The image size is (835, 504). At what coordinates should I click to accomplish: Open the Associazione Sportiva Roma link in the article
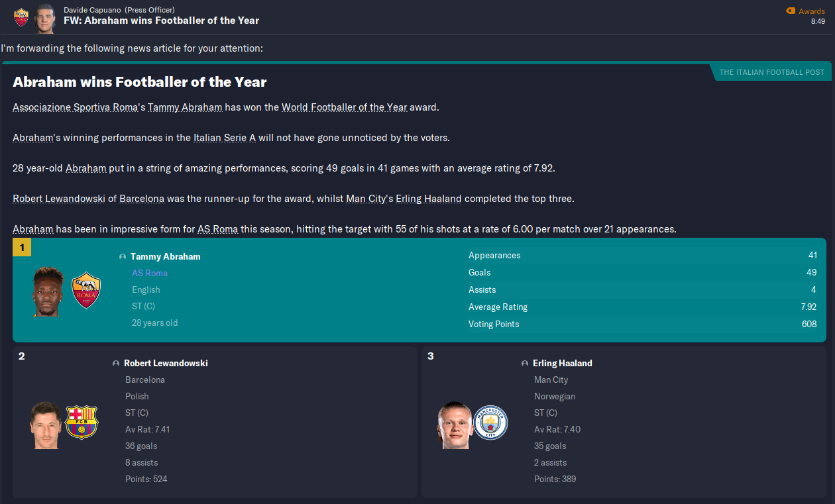click(76, 107)
